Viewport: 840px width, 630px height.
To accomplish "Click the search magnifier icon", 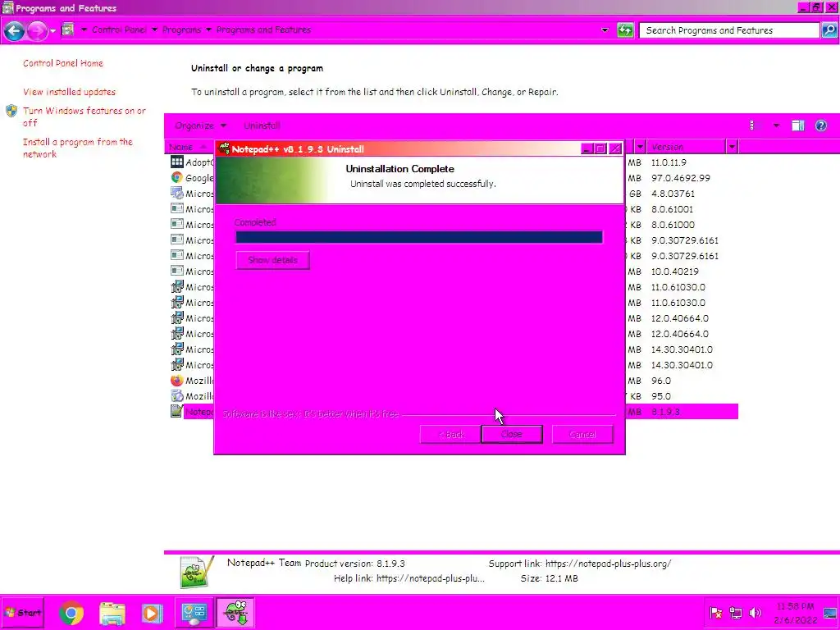I will 829,30.
